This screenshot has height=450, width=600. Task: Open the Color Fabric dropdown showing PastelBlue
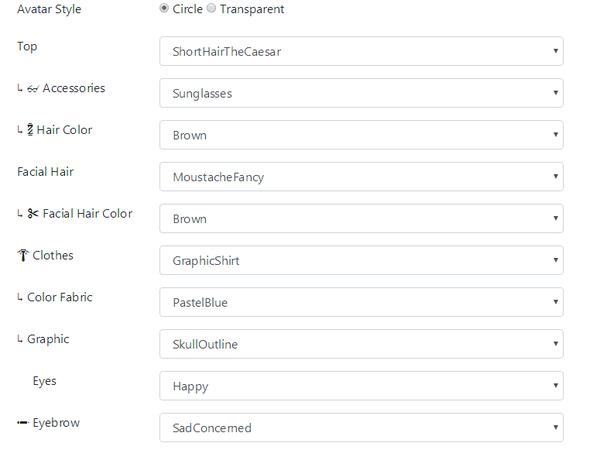point(361,302)
